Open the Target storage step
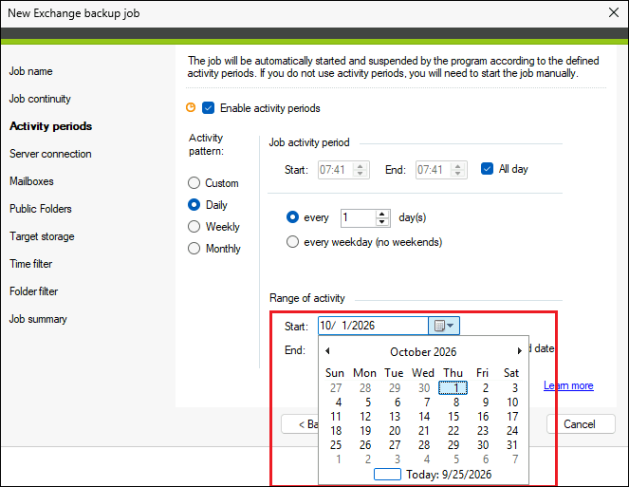The width and height of the screenshot is (629, 487). (42, 236)
